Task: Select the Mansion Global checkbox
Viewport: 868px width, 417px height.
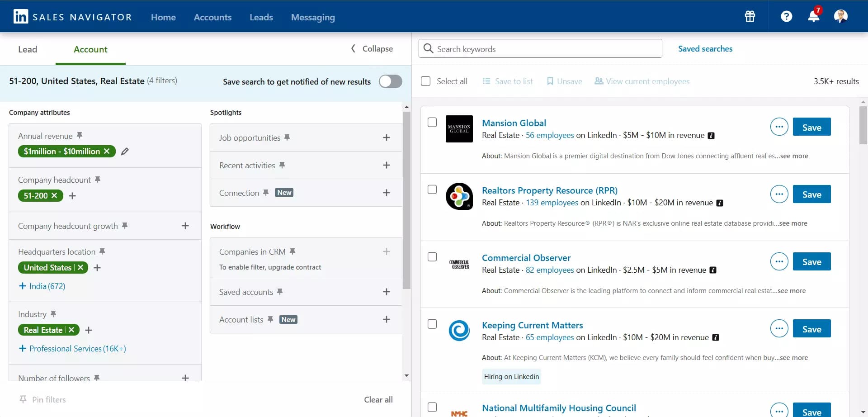Action: pos(432,122)
